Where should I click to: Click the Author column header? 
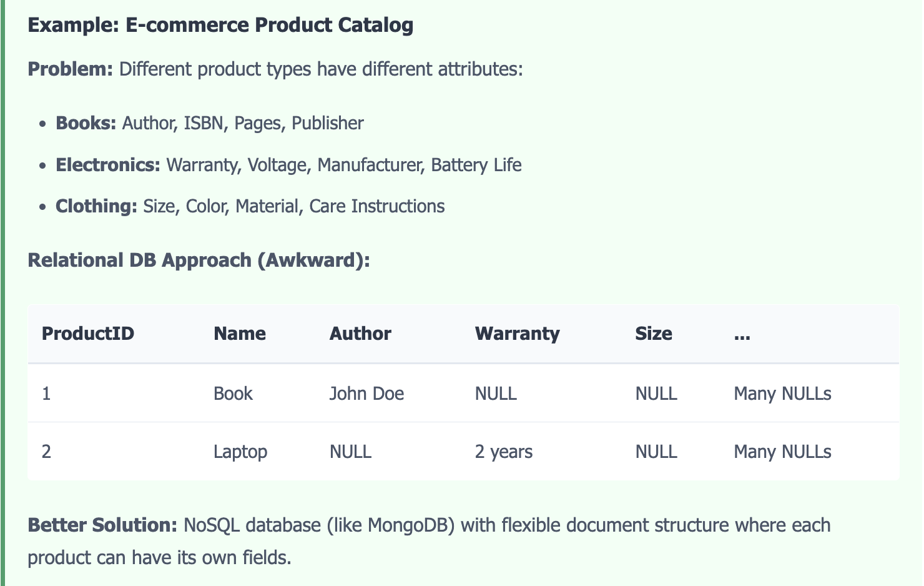pyautogui.click(x=360, y=334)
